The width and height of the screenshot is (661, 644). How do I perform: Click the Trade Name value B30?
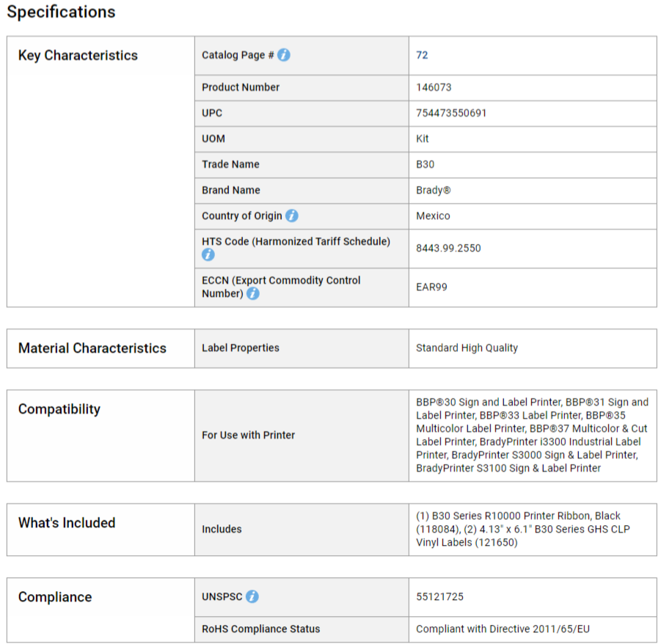(426, 164)
